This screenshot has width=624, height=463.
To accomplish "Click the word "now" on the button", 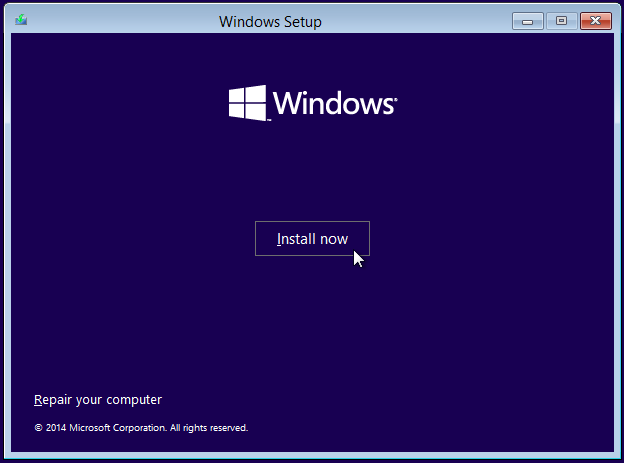I will click(x=334, y=239).
